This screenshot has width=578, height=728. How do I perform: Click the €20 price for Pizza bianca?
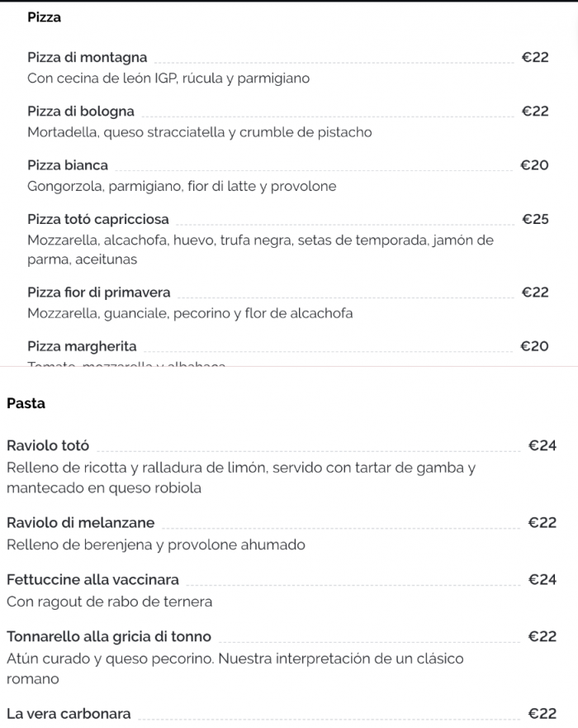pos(535,165)
